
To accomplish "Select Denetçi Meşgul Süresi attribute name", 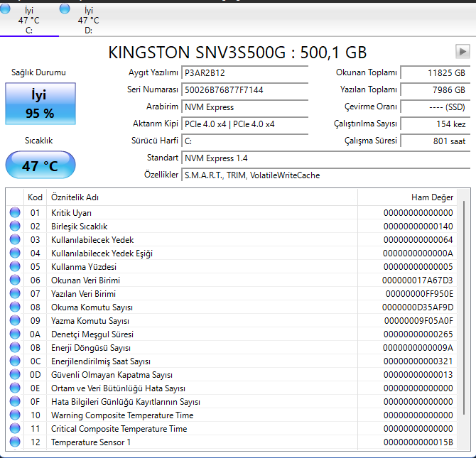I will (x=92, y=334).
